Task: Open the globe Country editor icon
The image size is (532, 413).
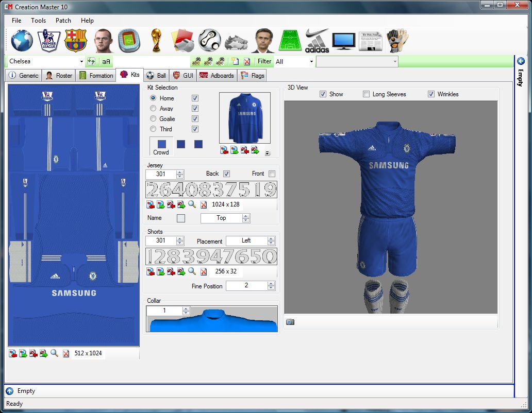Action: pos(22,41)
